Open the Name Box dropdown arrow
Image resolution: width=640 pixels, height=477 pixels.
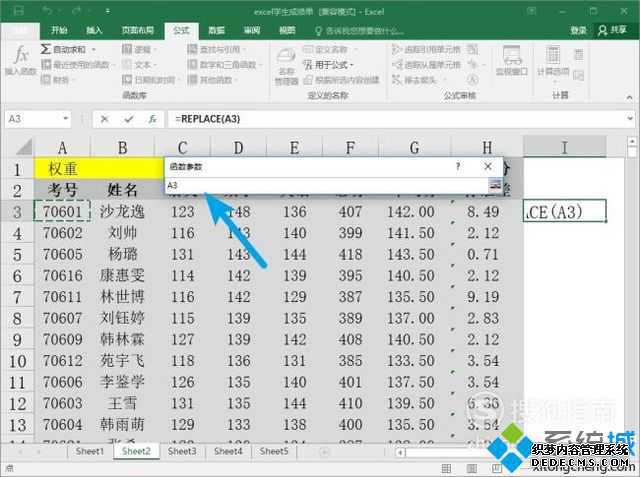(x=65, y=119)
